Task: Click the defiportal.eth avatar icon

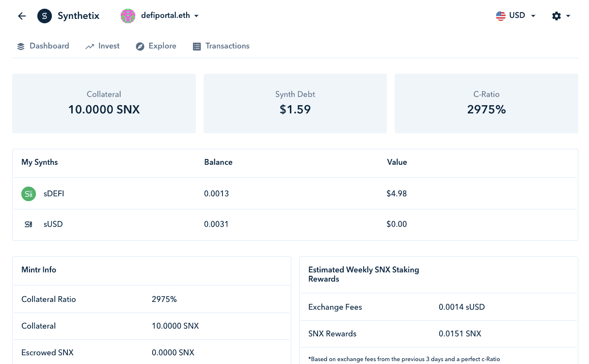Action: click(x=128, y=16)
